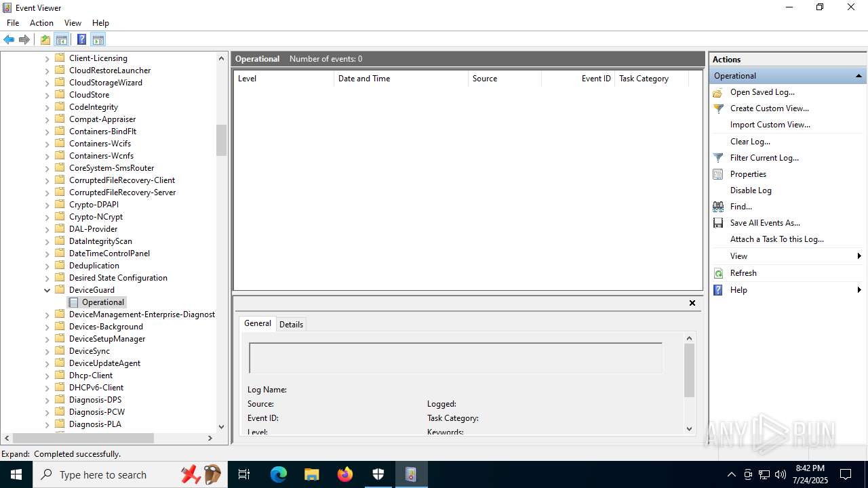
Task: Click the Task View taskbar icon
Action: [244, 474]
